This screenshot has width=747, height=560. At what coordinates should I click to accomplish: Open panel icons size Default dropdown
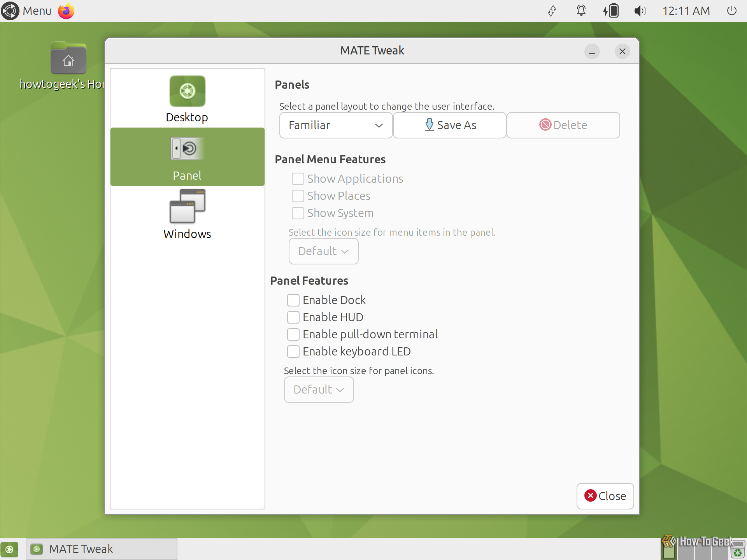pos(319,390)
